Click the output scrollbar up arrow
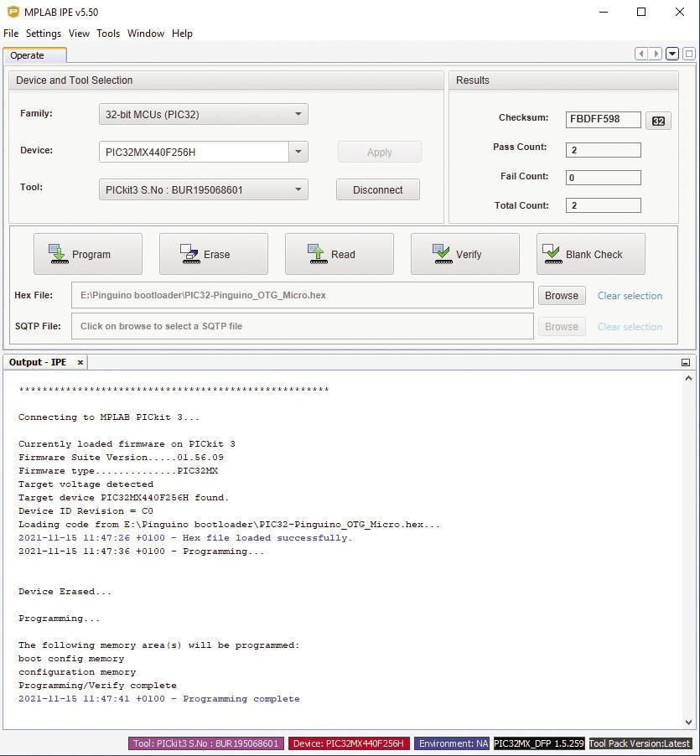700x756 pixels. [x=688, y=379]
